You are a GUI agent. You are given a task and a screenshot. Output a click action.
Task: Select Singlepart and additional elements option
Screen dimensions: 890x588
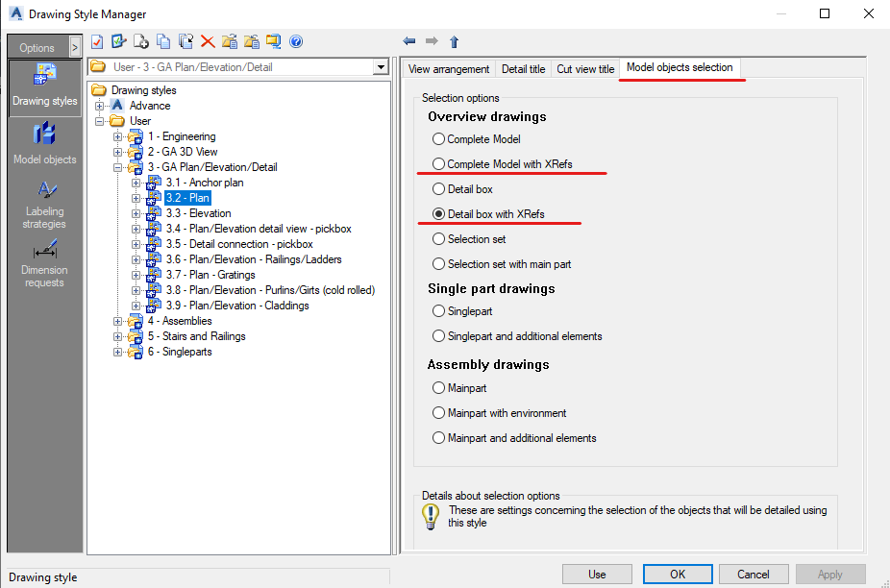[x=438, y=336]
